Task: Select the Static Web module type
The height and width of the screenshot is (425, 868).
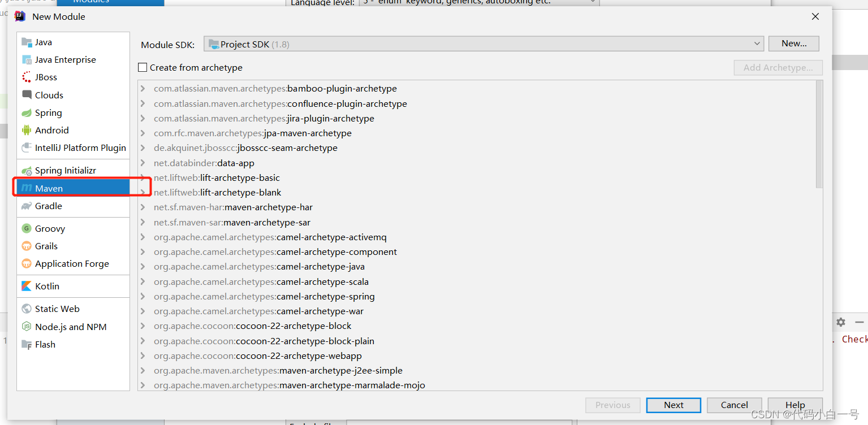Action: (57, 309)
